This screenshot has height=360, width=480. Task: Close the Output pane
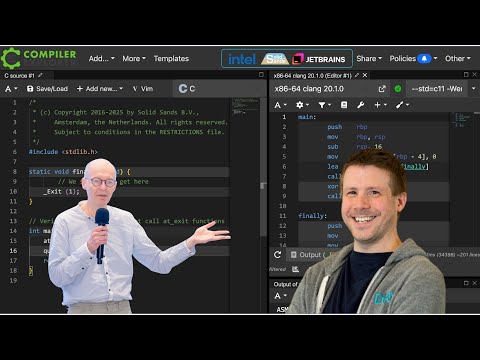click(x=475, y=283)
